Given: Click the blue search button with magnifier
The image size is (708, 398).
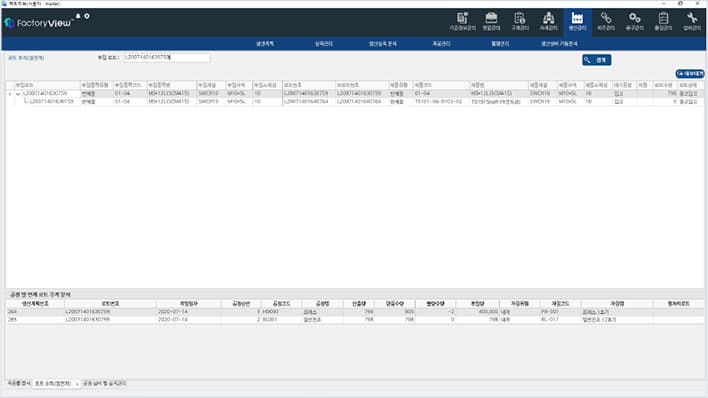Looking at the screenshot, I should tap(596, 60).
